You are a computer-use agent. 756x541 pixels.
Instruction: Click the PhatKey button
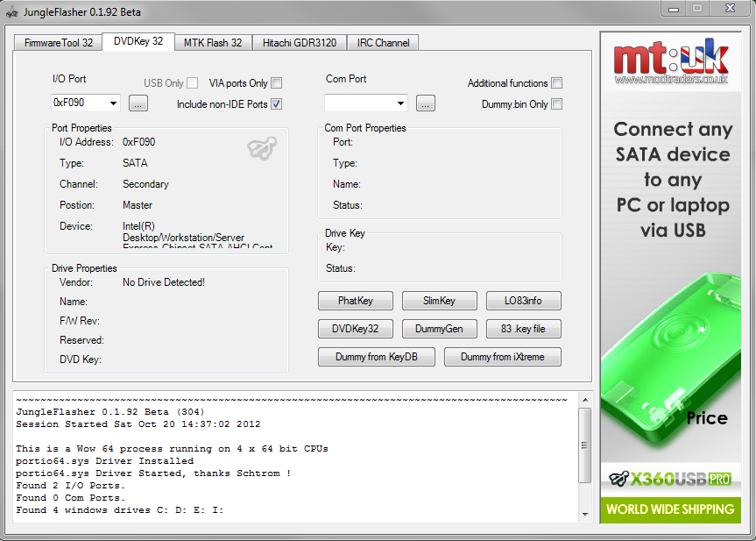[x=356, y=301]
